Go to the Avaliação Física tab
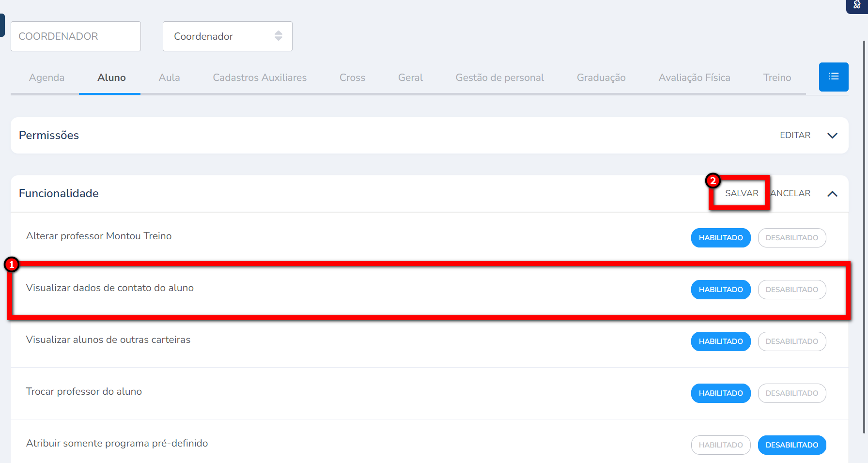Image resolution: width=868 pixels, height=463 pixels. pyautogui.click(x=694, y=77)
